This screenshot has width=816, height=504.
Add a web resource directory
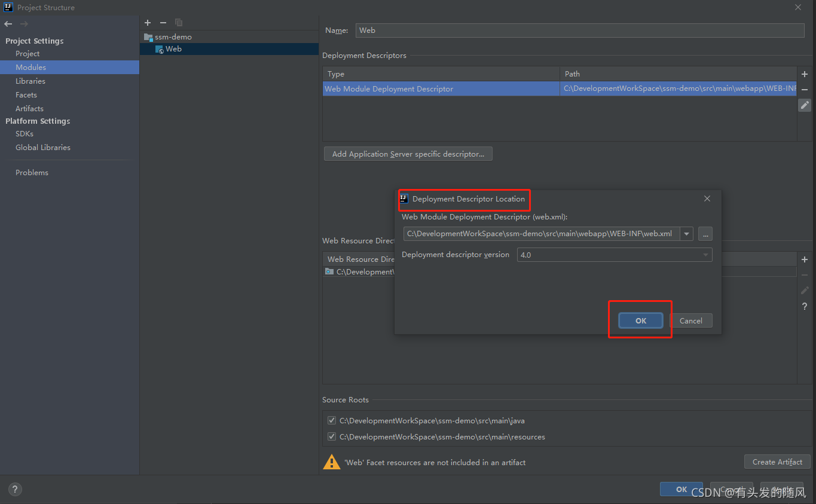point(805,259)
